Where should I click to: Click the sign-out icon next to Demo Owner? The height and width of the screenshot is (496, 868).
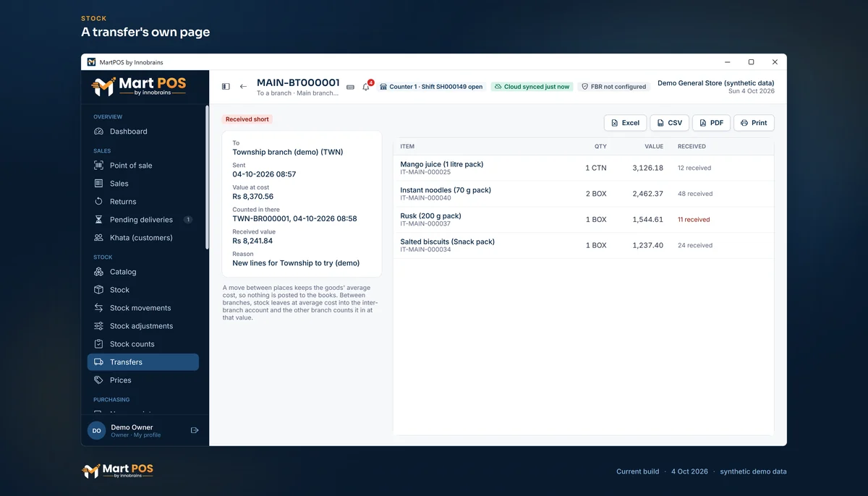click(x=195, y=430)
